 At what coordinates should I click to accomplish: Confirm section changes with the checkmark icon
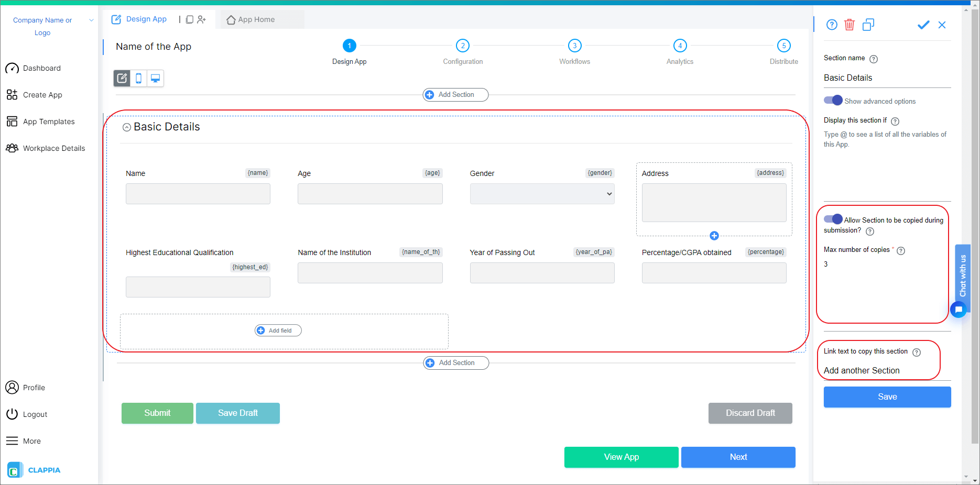(923, 24)
